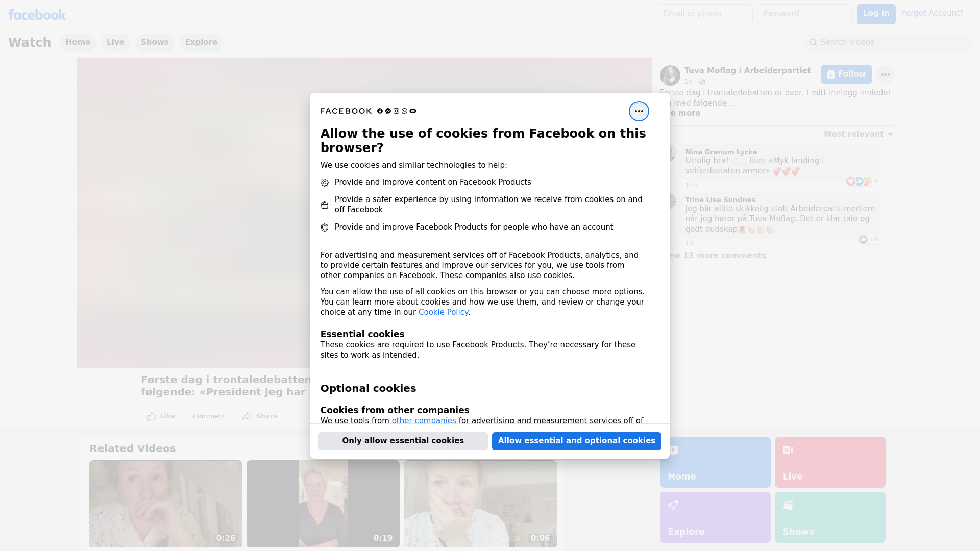Image resolution: width=980 pixels, height=551 pixels.
Task: Click the Share arrow icon
Action: point(247,416)
